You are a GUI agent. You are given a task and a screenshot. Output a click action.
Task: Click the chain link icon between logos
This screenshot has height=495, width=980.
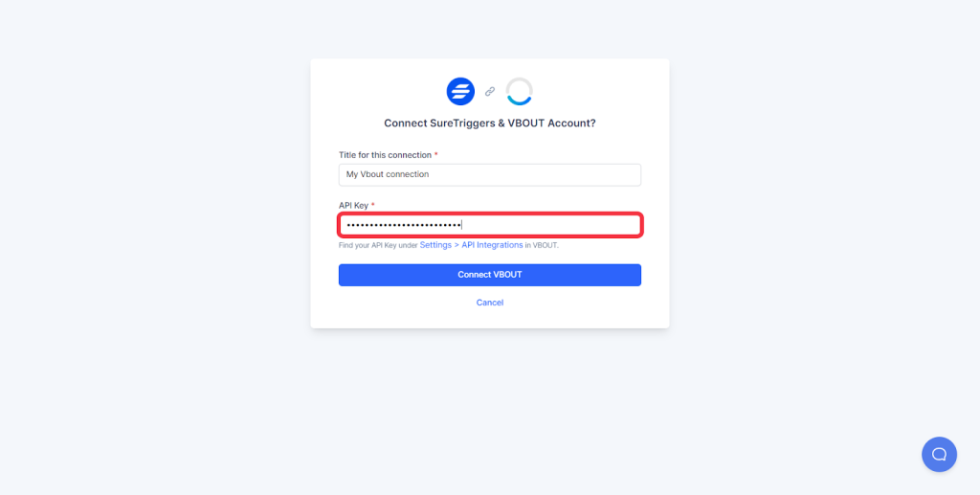click(490, 92)
